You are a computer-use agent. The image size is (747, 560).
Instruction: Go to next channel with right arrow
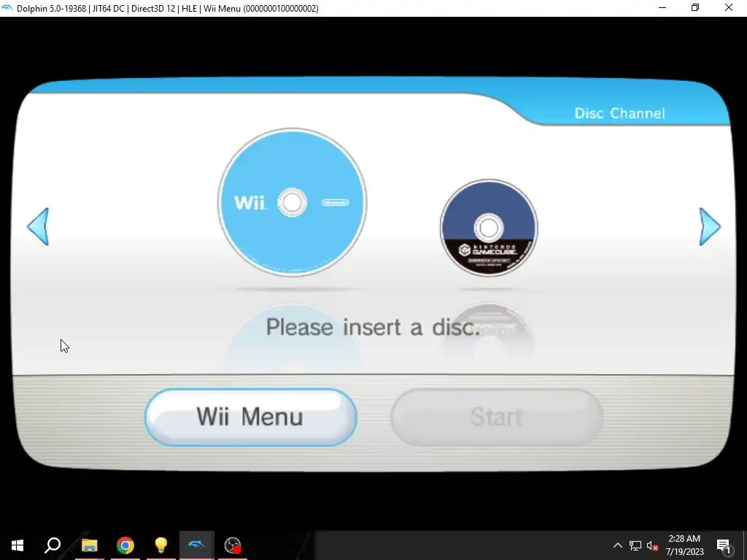click(709, 227)
